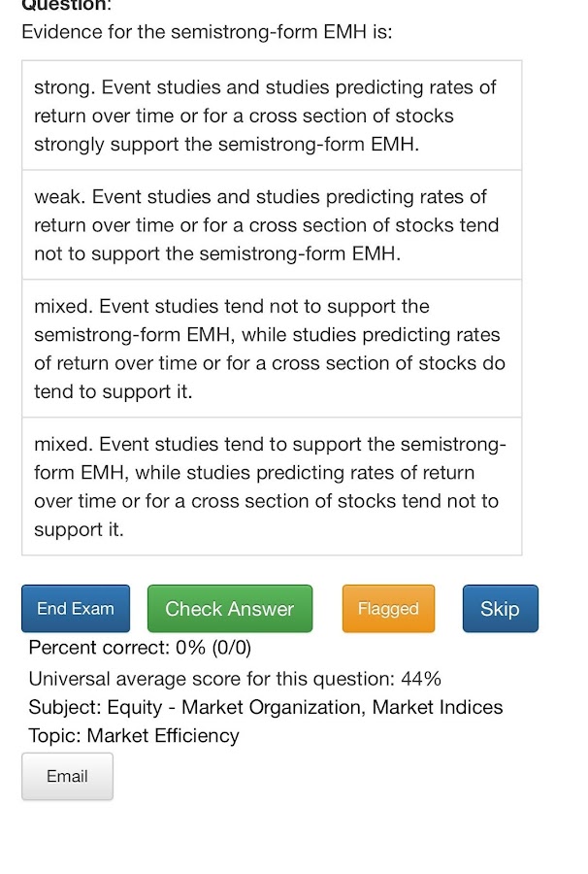Select the answer beginning with "weak."
The height and width of the screenshot is (874, 588).
tap(271, 225)
